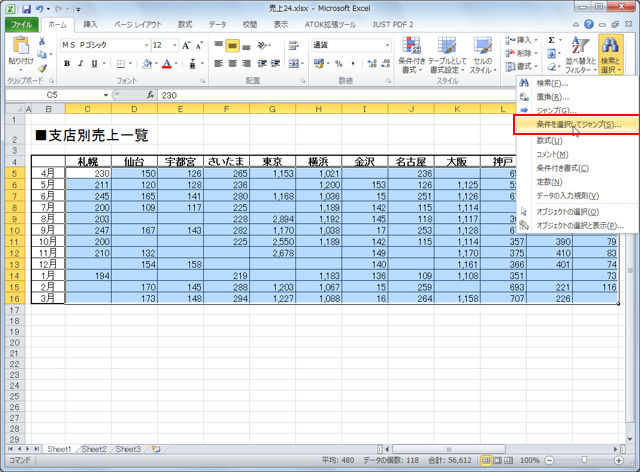Decrease decimal places icon

pyautogui.click(x=386, y=63)
